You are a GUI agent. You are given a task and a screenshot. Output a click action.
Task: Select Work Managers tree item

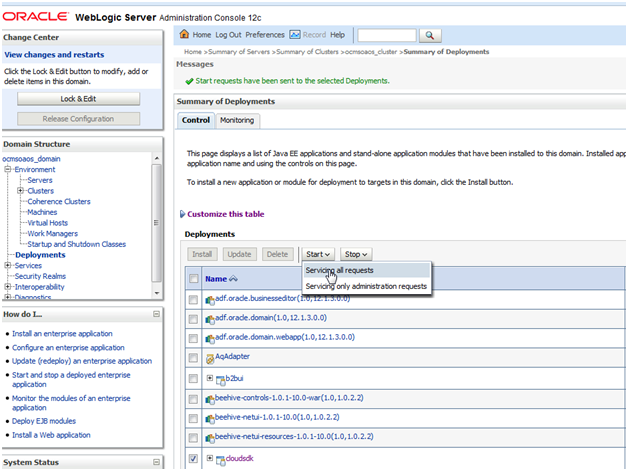(x=52, y=233)
